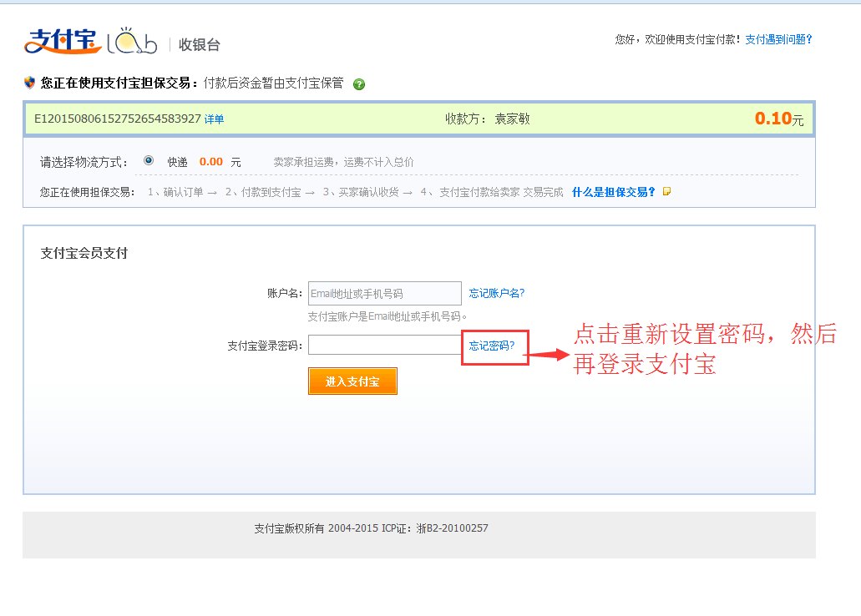Click the 您正在使用支付宝担保交易 notice text

pyautogui.click(x=118, y=83)
